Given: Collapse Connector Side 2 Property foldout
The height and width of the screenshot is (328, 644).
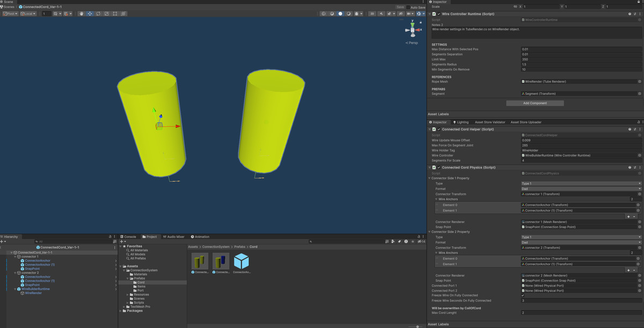Looking at the screenshot, I should click(430, 232).
